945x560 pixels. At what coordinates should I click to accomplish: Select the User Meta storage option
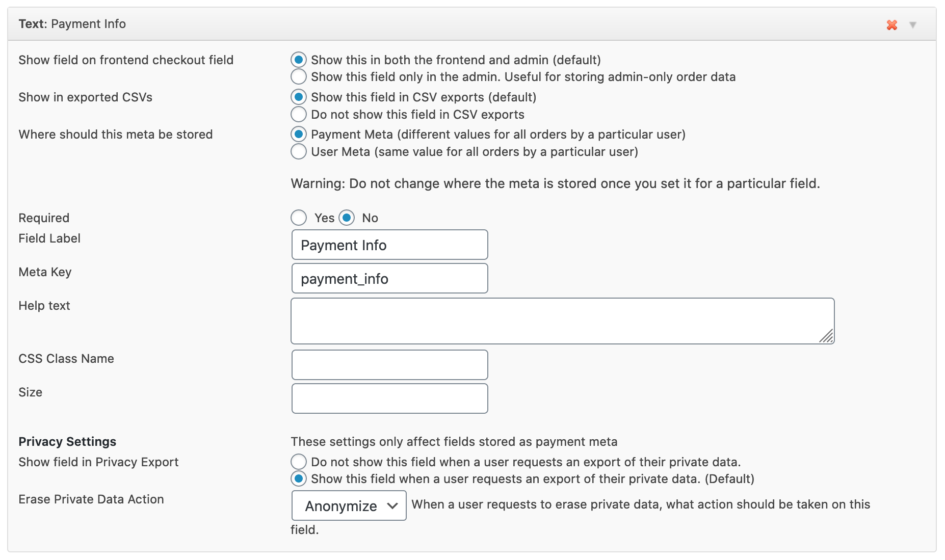[x=299, y=152]
